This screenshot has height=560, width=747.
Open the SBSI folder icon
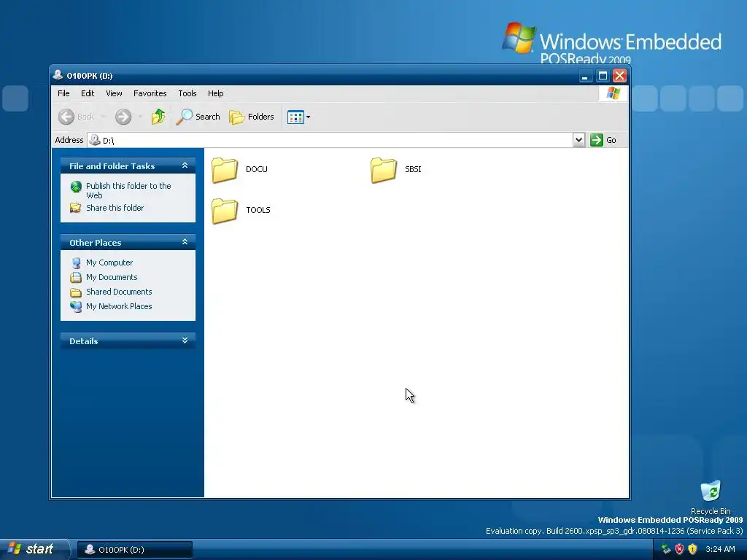tap(384, 170)
